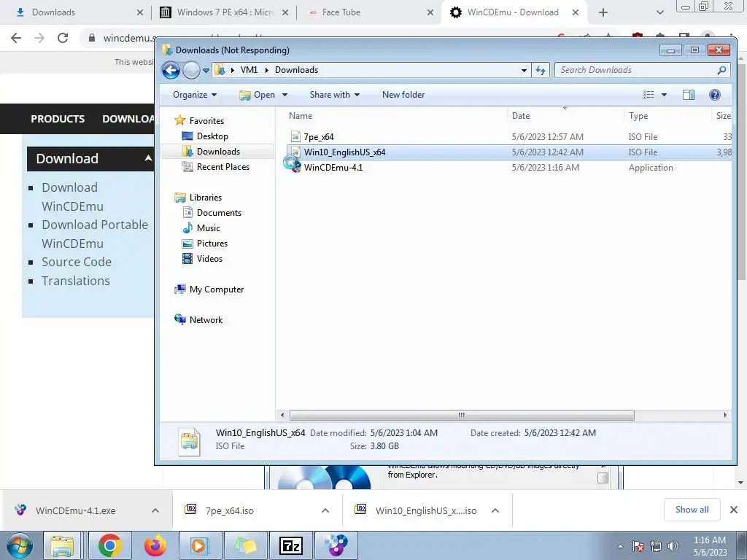This screenshot has width=747, height=560.
Task: Select Network in navigation pane
Action: 198,320
